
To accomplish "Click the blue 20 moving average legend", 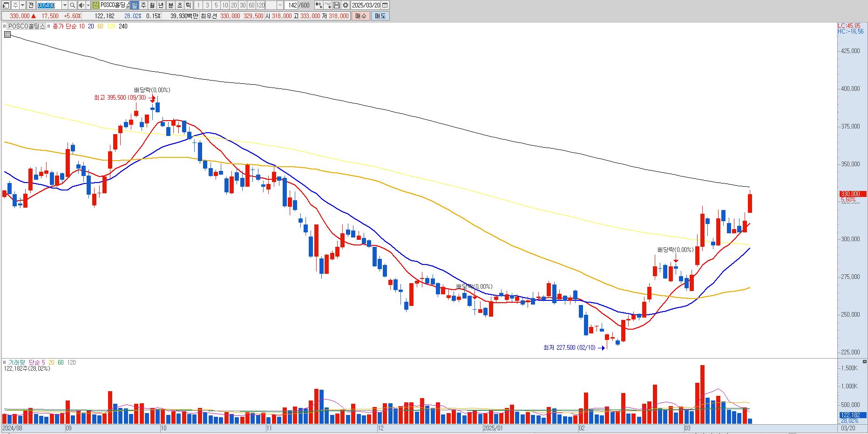I will point(91,27).
